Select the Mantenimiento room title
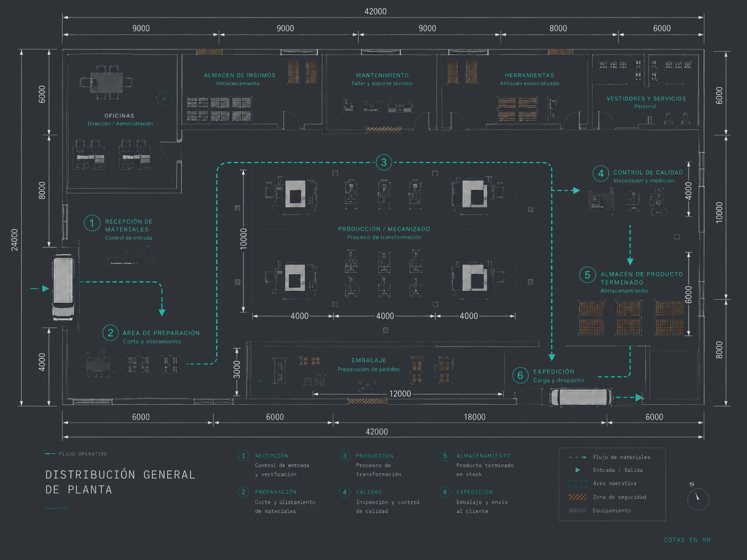Viewport: 747px width, 560px height. coord(382,75)
